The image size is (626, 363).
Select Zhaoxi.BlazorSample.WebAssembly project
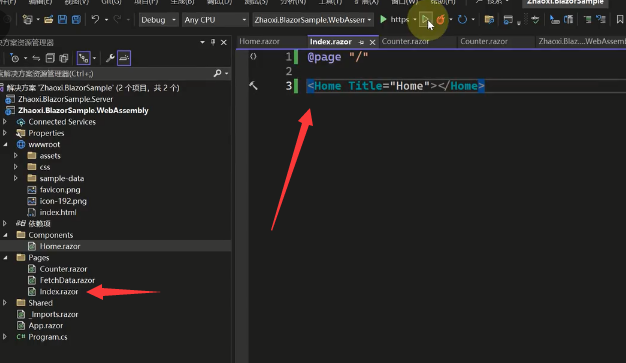(x=83, y=110)
